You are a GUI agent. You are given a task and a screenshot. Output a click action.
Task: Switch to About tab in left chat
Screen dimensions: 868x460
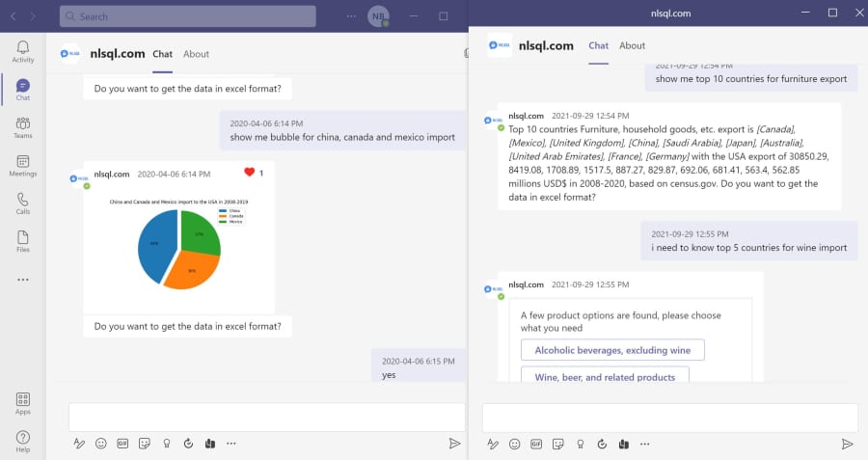(x=196, y=54)
